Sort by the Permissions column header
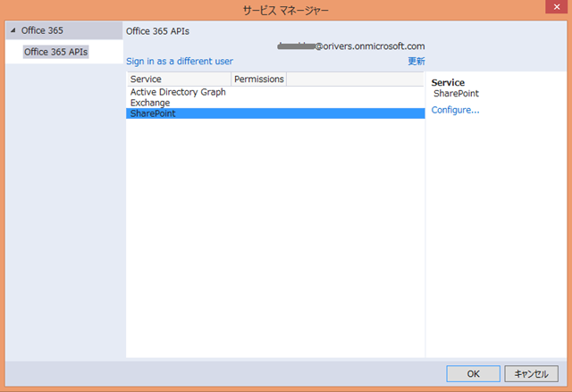Screen dimensions: 572x392 pos(258,79)
